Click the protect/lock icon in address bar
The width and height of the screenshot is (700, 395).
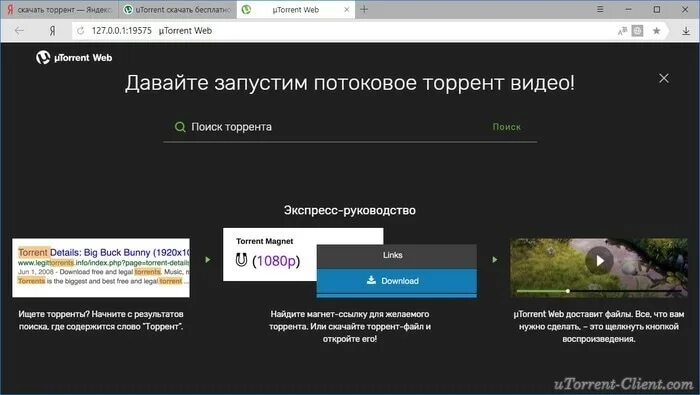point(638,30)
